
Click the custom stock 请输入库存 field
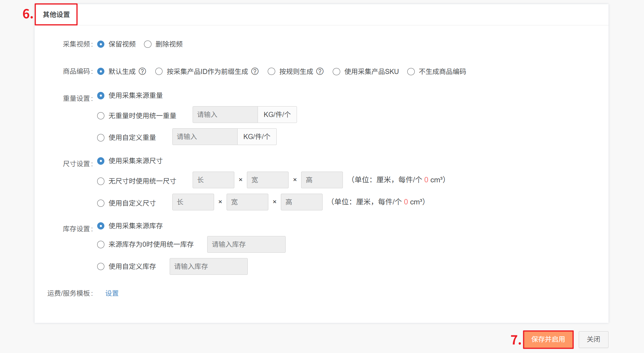click(208, 266)
